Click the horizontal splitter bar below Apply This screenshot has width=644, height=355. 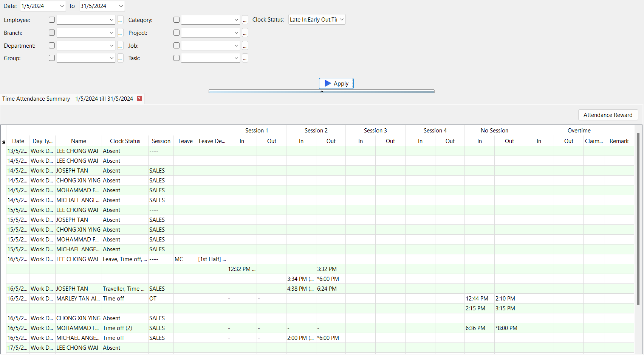pyautogui.click(x=321, y=91)
